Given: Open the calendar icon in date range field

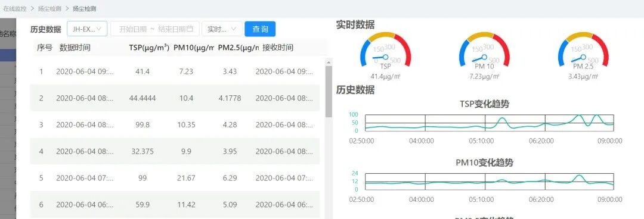Looking at the screenshot, I should [190, 29].
